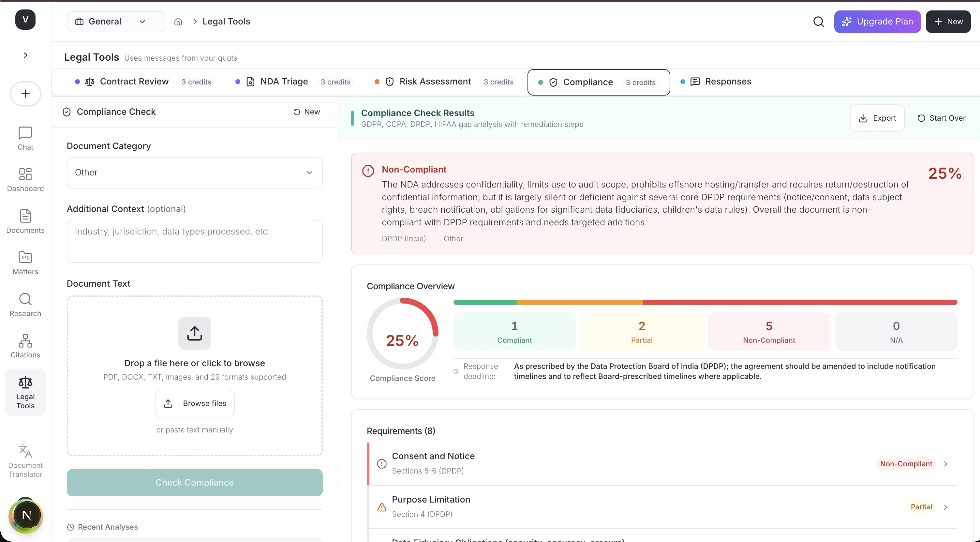The image size is (980, 542).
Task: Click the New button in top bar
Action: coord(948,22)
